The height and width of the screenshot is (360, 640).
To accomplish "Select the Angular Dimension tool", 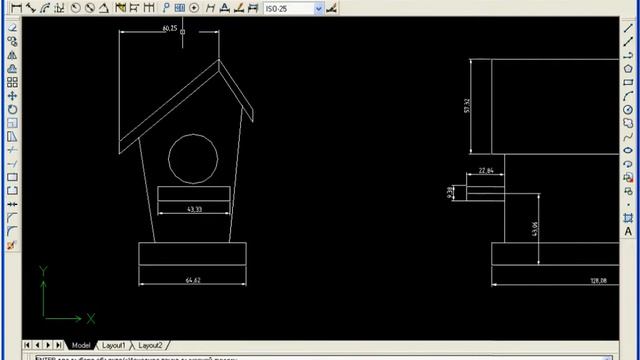I will coord(104,8).
